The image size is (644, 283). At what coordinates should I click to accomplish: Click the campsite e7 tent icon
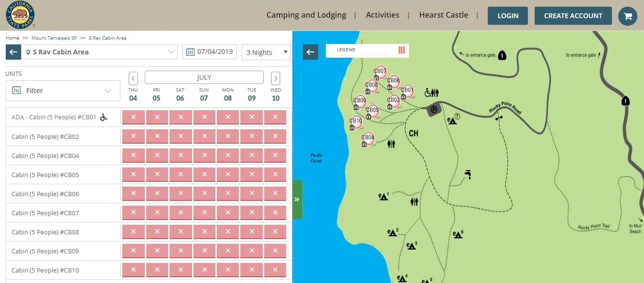tap(453, 119)
